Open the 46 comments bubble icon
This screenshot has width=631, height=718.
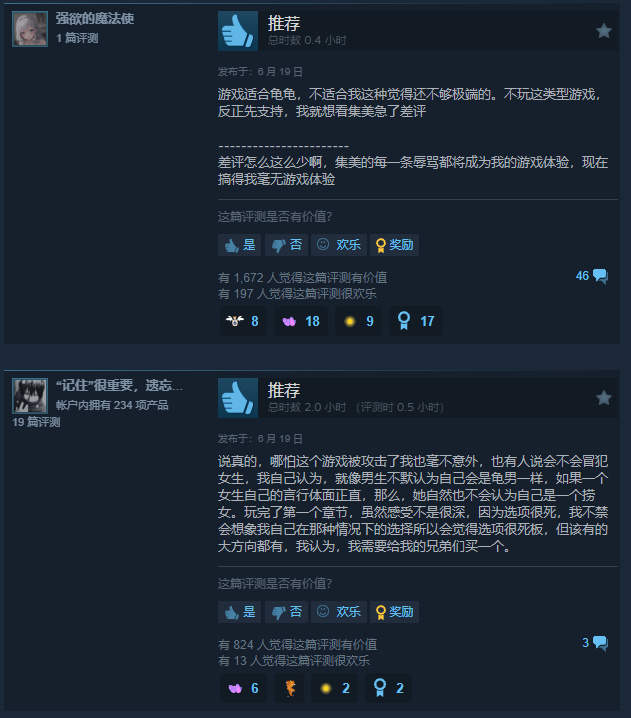600,276
